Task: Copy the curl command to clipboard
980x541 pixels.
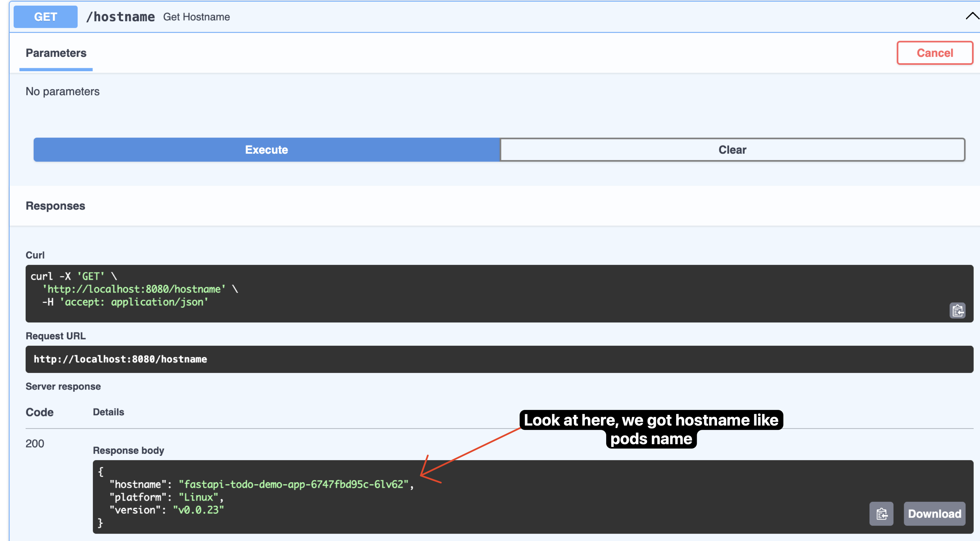Action: (x=957, y=311)
